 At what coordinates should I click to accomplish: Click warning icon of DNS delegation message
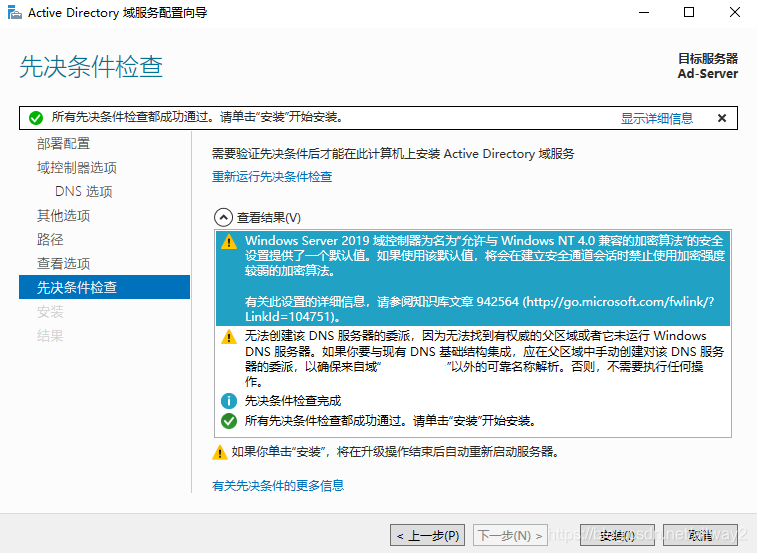(x=229, y=337)
